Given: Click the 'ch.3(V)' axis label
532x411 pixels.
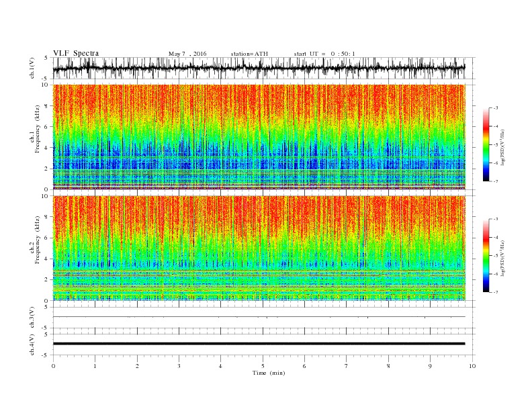Looking at the screenshot, I should [32, 318].
